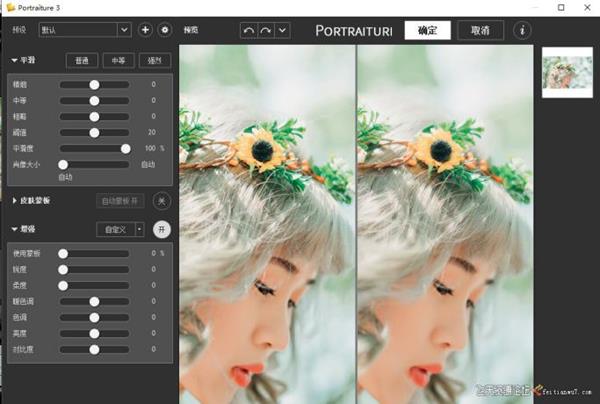600x404 pixels.
Task: Click the 确定 confirm button
Action: tap(427, 30)
